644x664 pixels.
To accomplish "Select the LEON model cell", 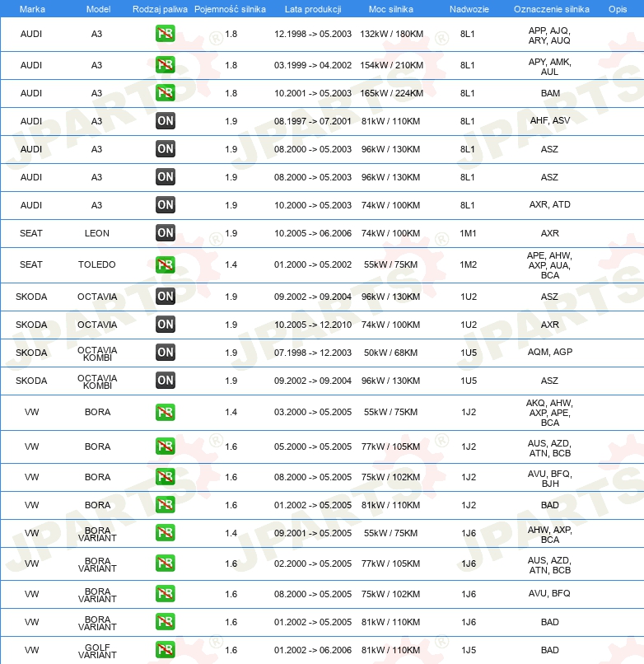I will coord(97,233).
